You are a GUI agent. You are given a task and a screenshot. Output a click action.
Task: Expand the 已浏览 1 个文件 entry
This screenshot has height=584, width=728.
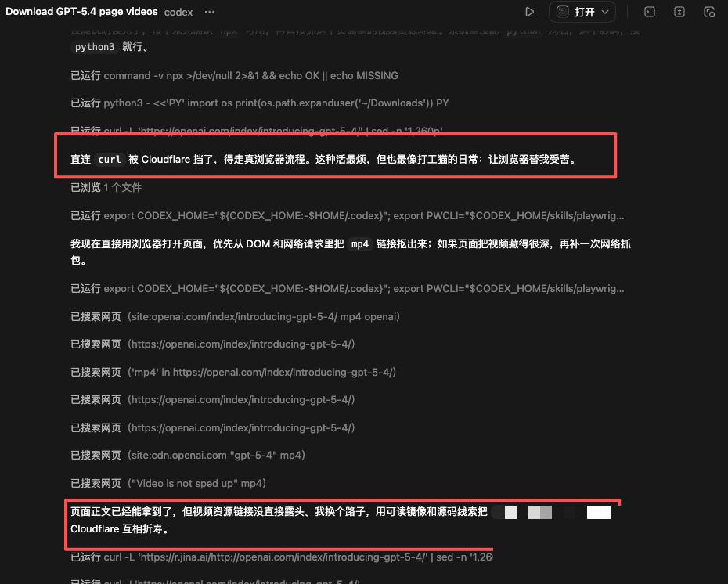tap(106, 187)
